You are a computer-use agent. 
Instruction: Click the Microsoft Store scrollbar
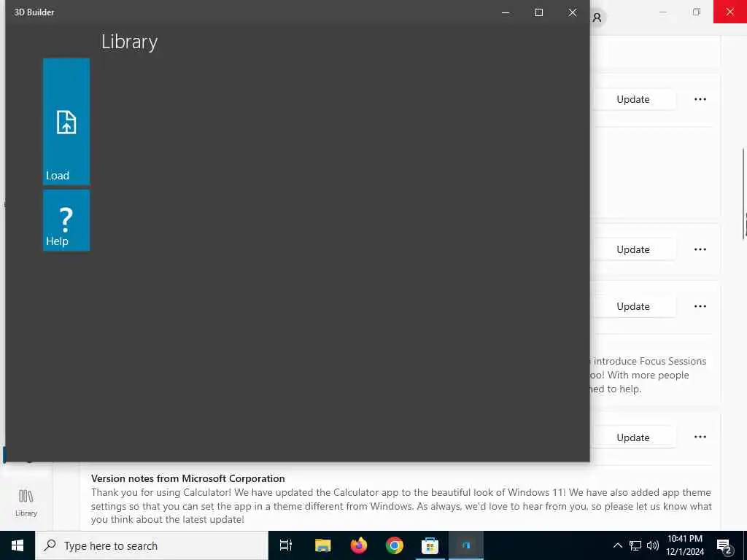point(744,192)
